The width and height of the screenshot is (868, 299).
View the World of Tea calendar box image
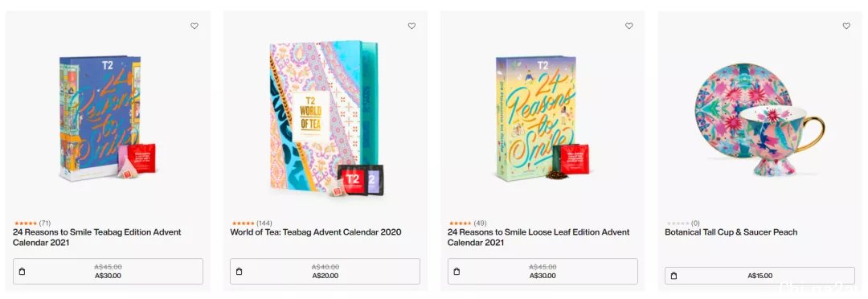(325, 117)
